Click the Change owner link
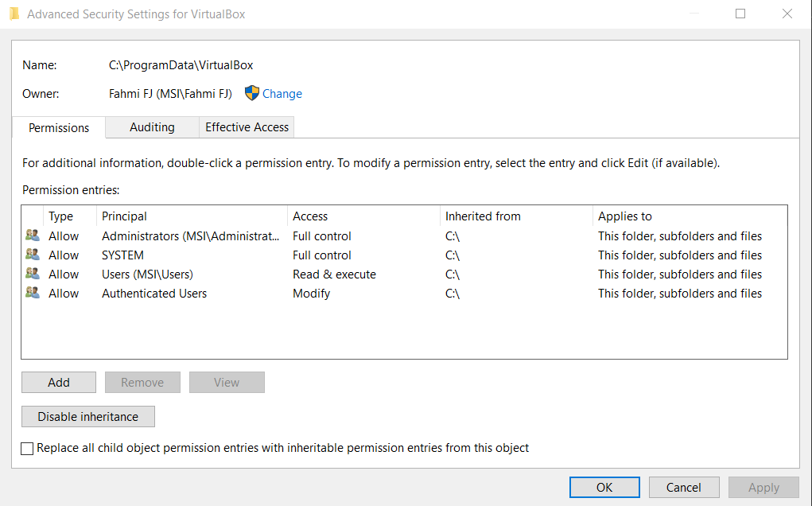The image size is (812, 506). (282, 94)
